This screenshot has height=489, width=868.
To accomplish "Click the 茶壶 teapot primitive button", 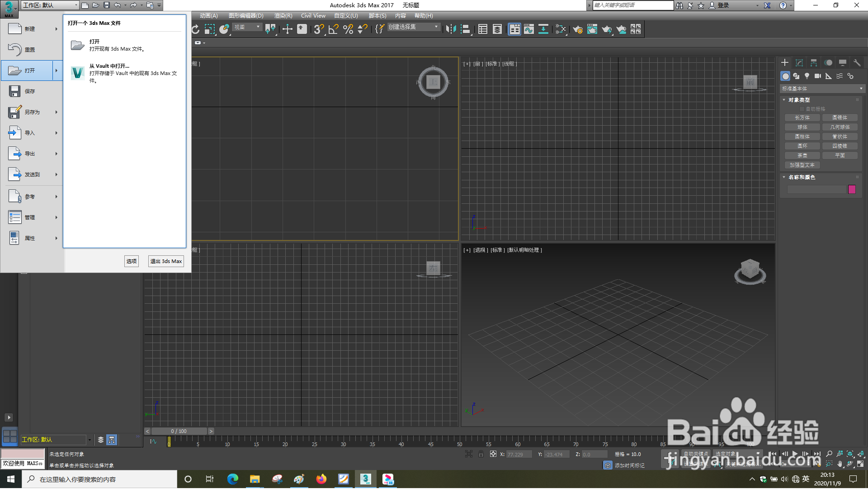I will [x=802, y=155].
